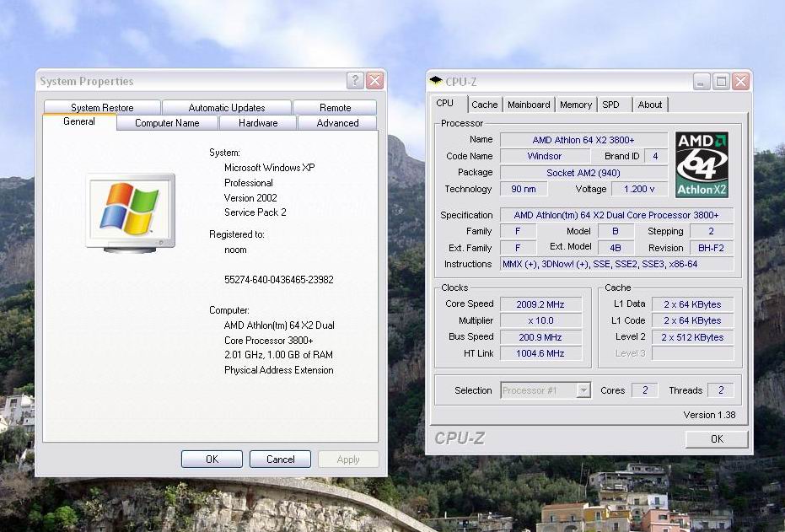Click the Package field Socket AM2 (940)
Screen dimensions: 785x532
[x=583, y=173]
